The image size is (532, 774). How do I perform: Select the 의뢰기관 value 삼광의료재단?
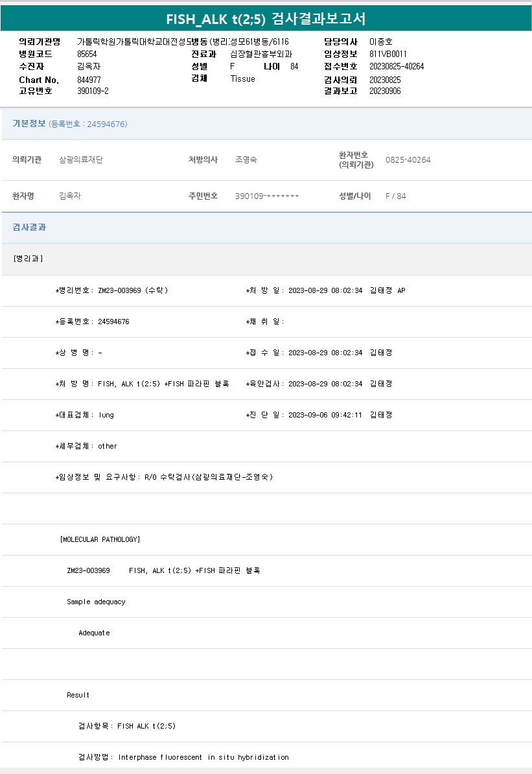coord(81,159)
